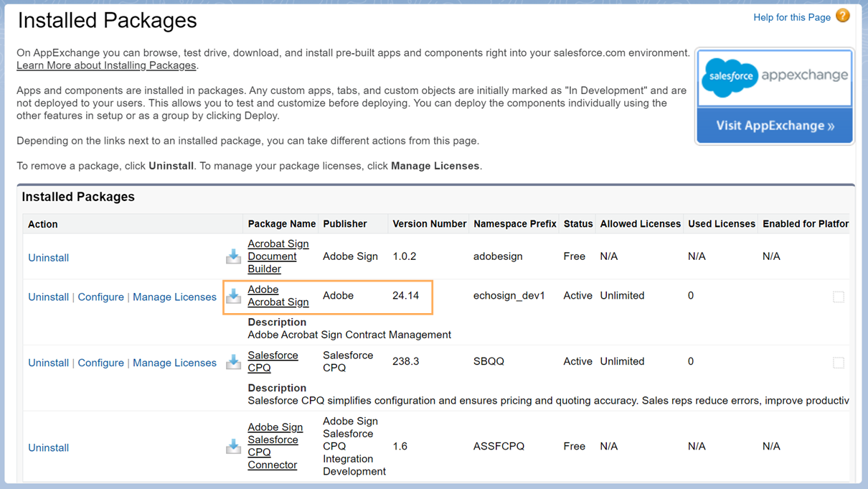
Task: Open the Adobe Acrobat Sign package name link
Action: [x=278, y=296]
